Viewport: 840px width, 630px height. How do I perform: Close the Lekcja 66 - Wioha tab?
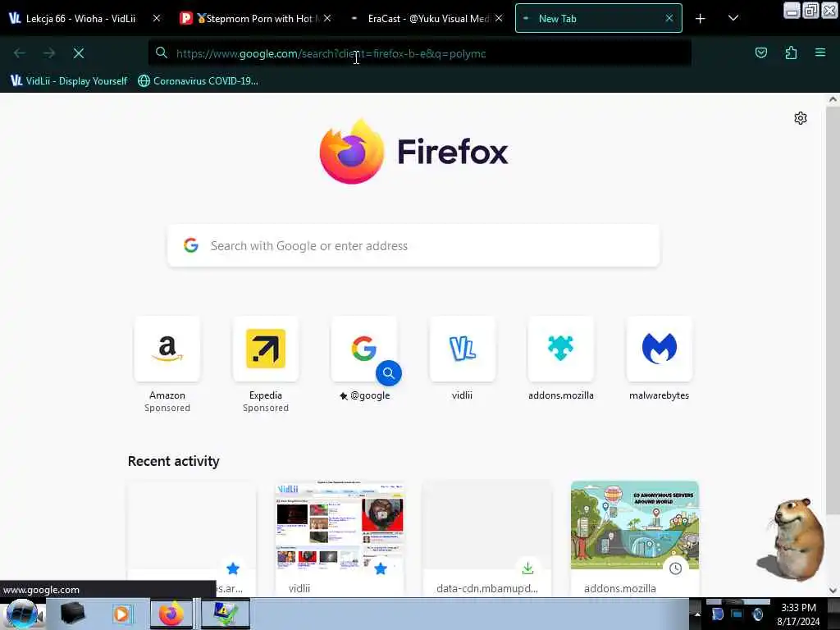157,18
